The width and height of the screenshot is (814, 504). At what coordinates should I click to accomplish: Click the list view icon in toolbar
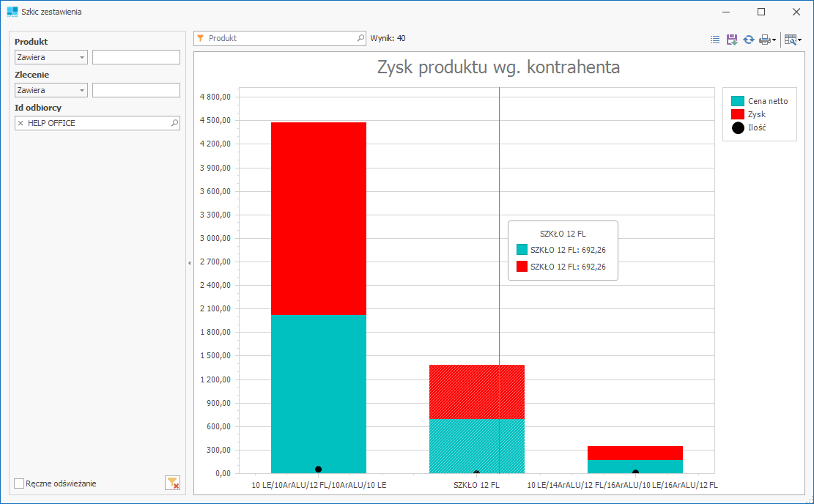coord(715,40)
